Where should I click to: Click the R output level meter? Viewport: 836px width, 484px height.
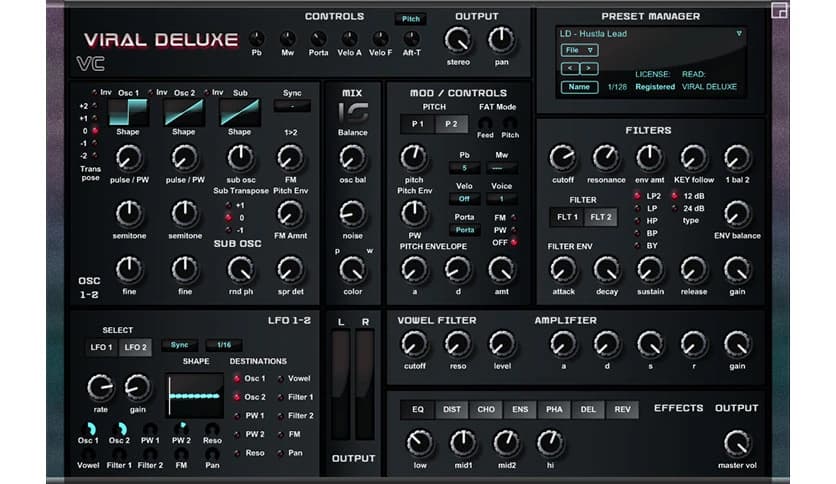365,384
